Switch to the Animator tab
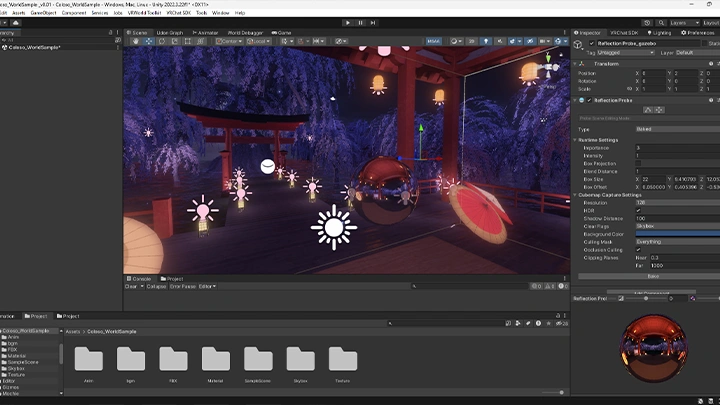Viewport: 720px width, 405px height. tap(205, 33)
